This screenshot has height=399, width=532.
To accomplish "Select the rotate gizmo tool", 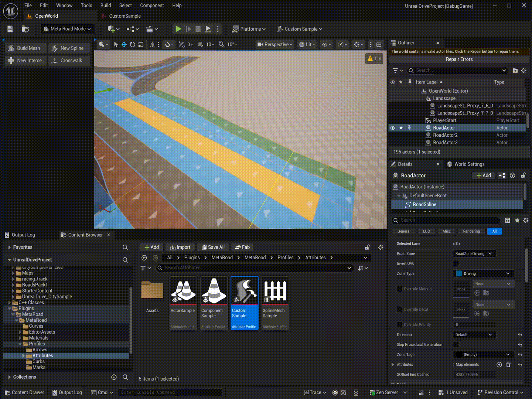I will 132,44.
